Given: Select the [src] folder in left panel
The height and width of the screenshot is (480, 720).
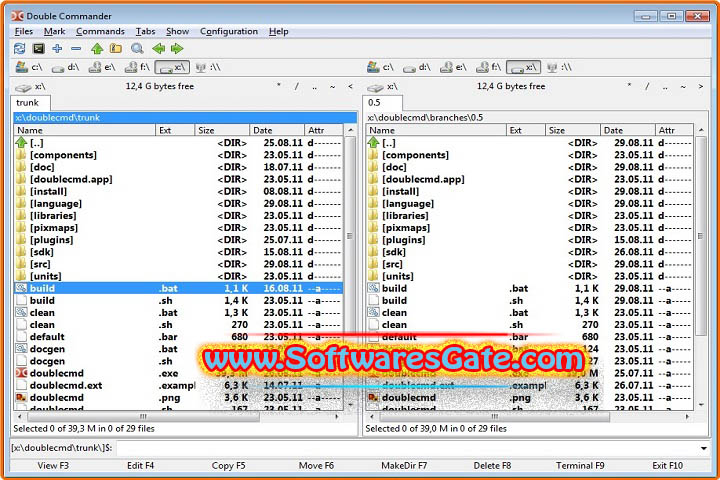Looking at the screenshot, I should 179,264.
